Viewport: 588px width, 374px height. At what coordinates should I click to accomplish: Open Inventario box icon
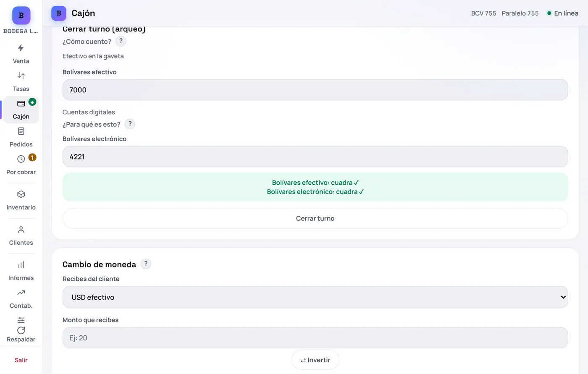click(21, 194)
